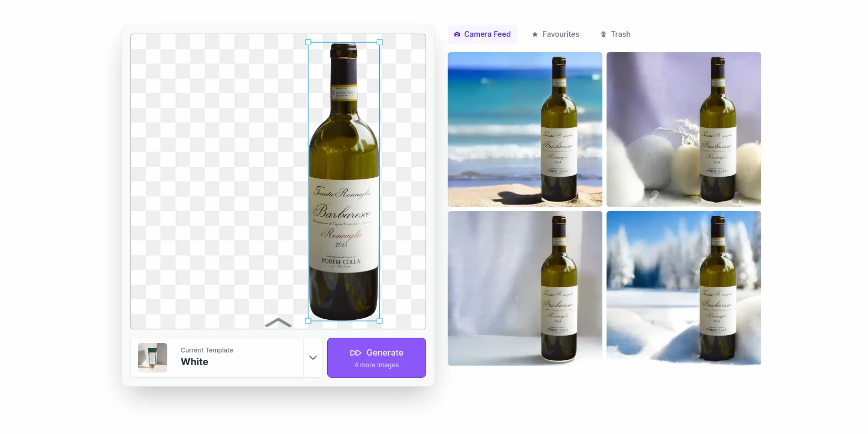Click the bottom-left resize handle of bottle selection
The width and height of the screenshot is (868, 434).
[x=308, y=320]
